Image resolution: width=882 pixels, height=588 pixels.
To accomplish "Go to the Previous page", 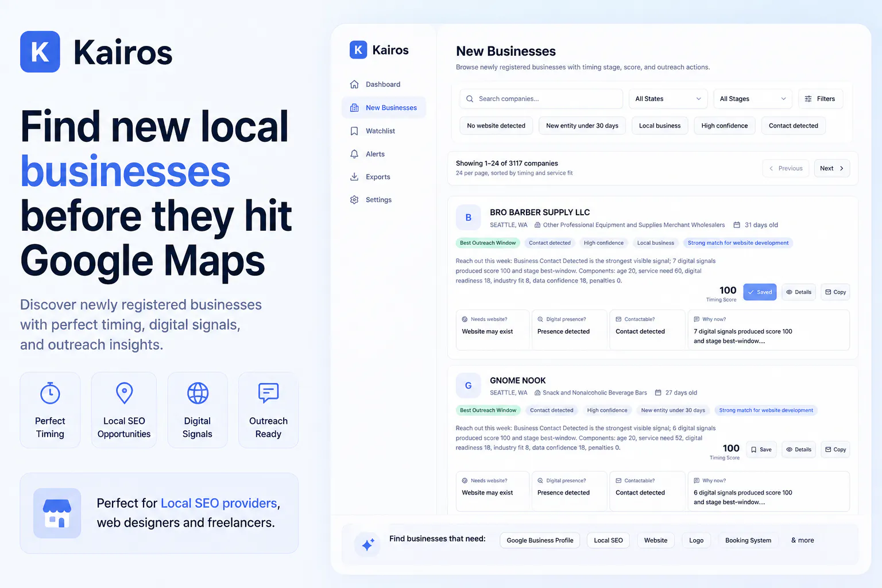I will tap(786, 168).
